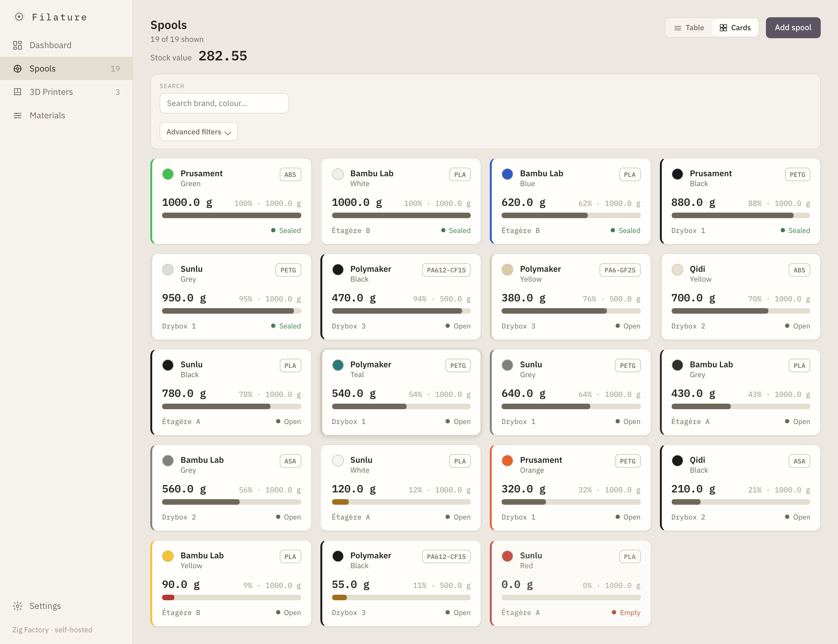This screenshot has width=838, height=644.
Task: Click the Bambu Lab Yellow 9% progress bar
Action: pyautogui.click(x=231, y=597)
